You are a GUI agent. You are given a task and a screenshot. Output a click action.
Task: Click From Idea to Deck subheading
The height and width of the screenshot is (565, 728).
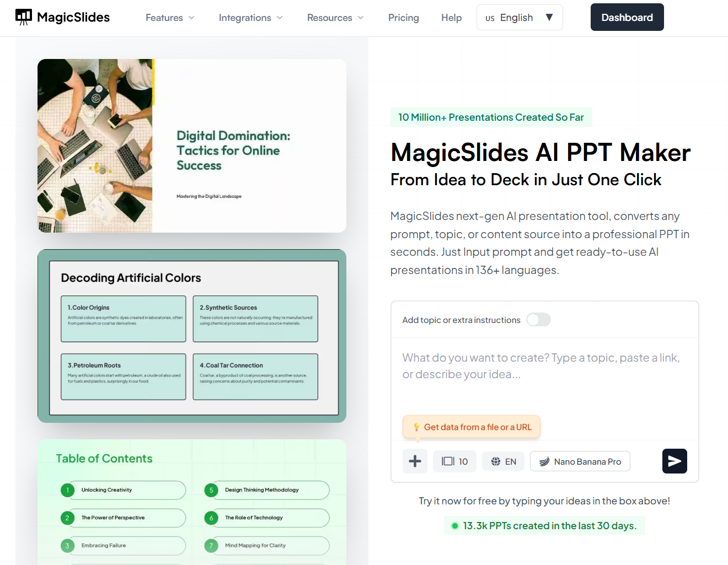click(526, 180)
